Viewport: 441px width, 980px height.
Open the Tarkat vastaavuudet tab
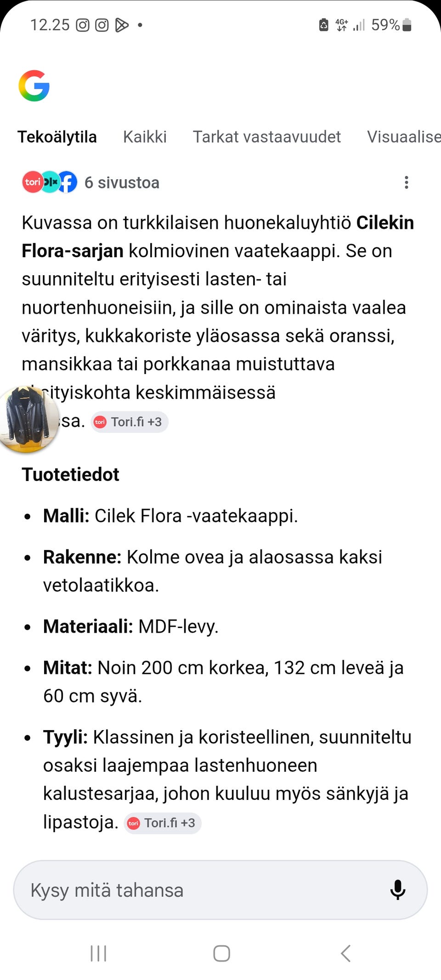pos(267,136)
